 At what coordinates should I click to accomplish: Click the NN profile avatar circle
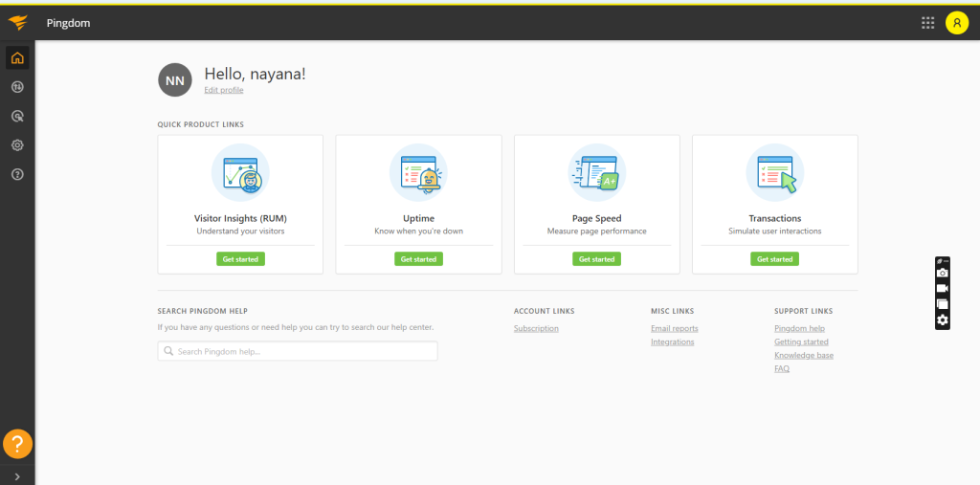point(175,80)
